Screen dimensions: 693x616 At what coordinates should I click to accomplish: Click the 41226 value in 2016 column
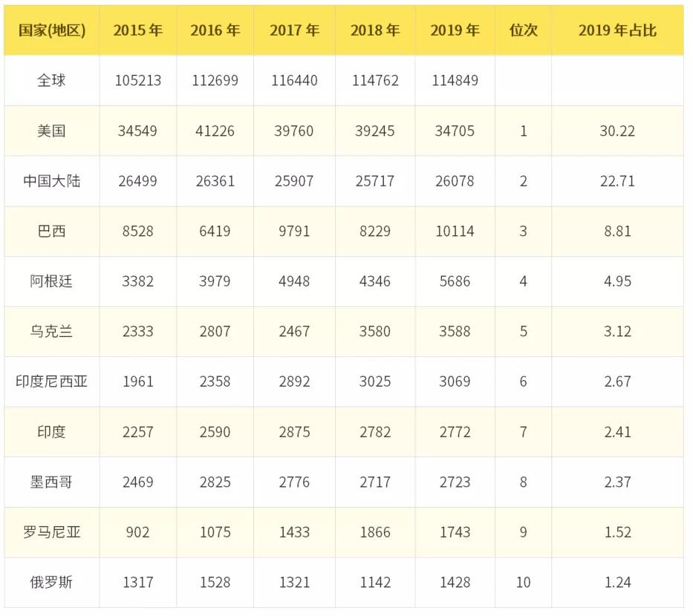pyautogui.click(x=215, y=131)
